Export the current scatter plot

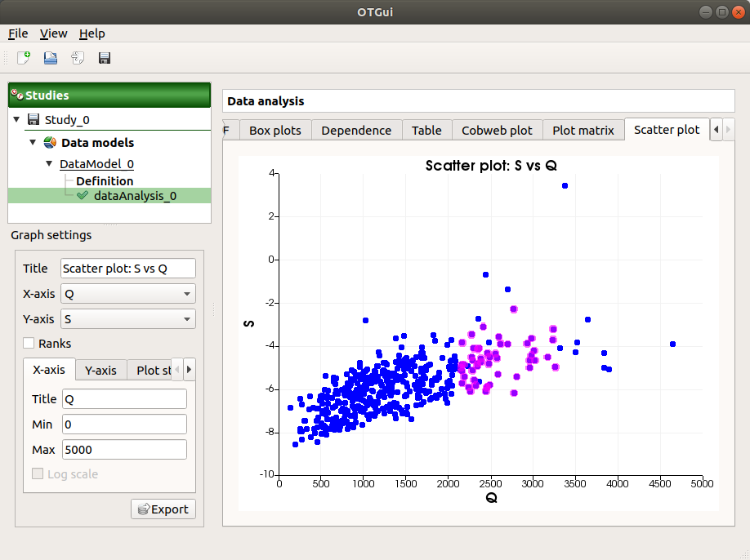pyautogui.click(x=163, y=509)
